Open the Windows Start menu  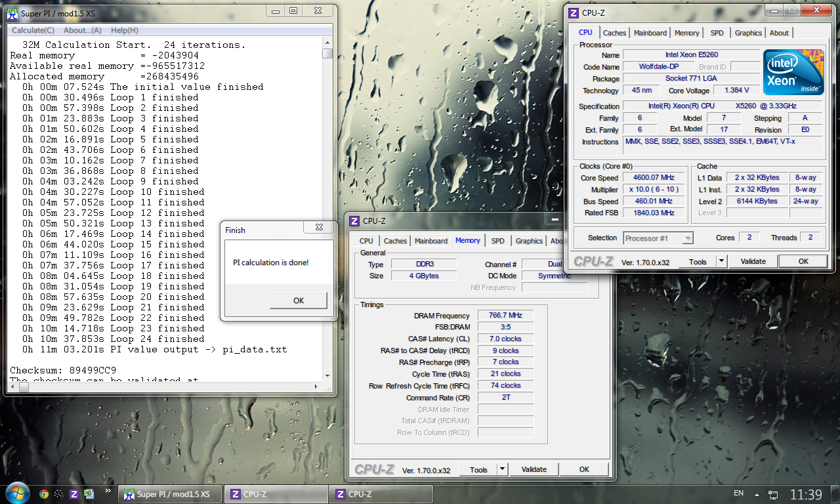pos(16,493)
